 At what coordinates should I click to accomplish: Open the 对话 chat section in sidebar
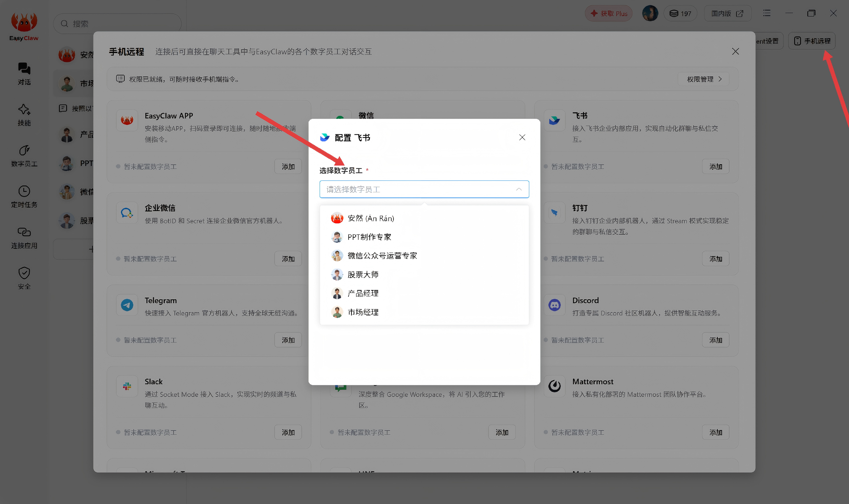coord(24,74)
